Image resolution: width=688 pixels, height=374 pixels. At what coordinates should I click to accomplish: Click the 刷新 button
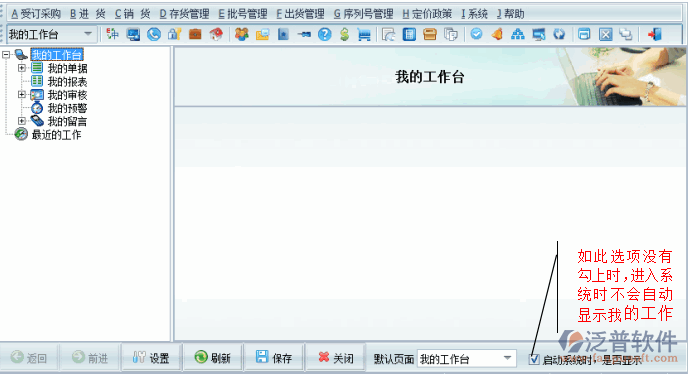(x=212, y=358)
